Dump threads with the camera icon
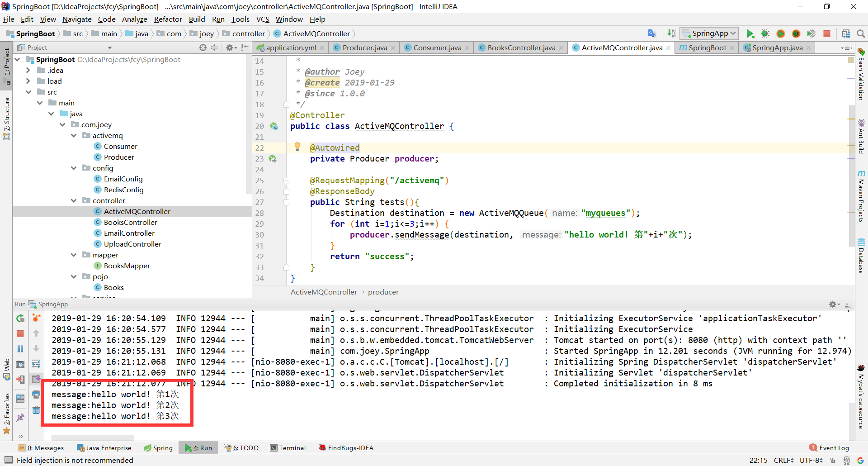 click(x=20, y=364)
